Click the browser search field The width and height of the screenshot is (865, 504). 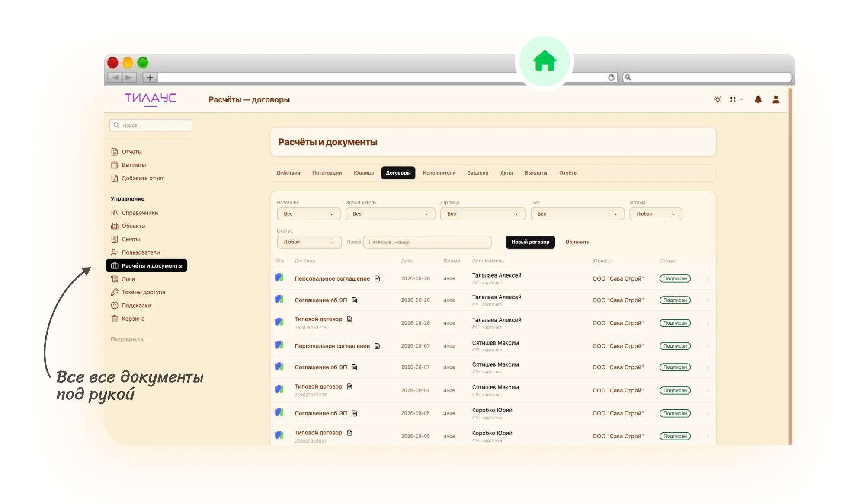[707, 77]
